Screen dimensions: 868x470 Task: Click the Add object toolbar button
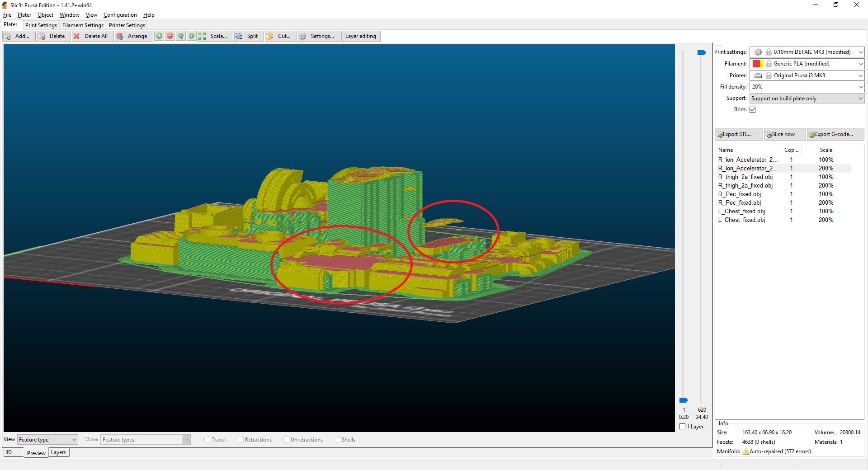click(x=19, y=36)
